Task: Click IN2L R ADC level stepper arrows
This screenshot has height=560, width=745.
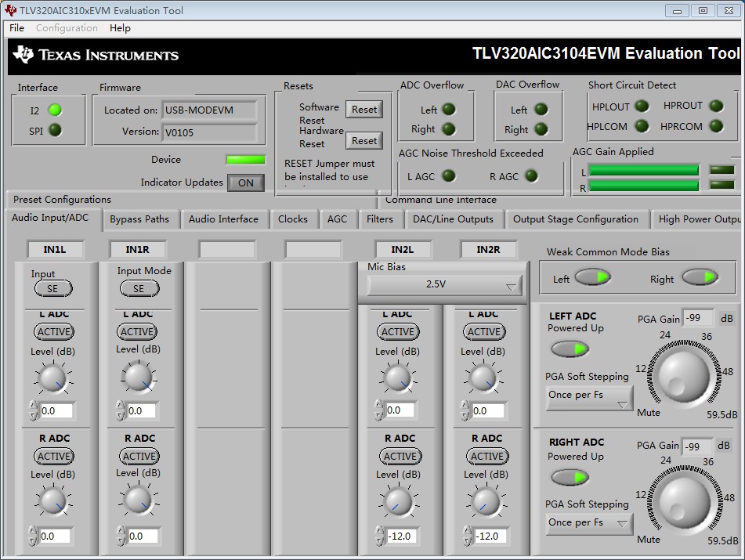Action: 379,536
